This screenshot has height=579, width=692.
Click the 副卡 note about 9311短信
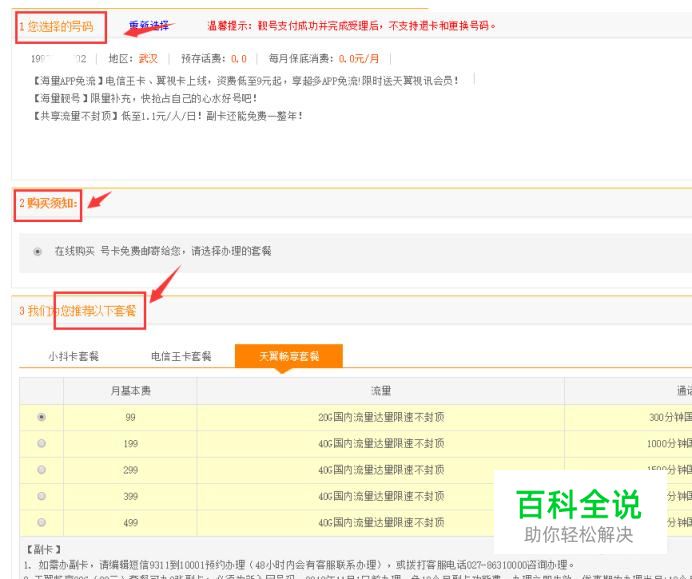[298, 564]
